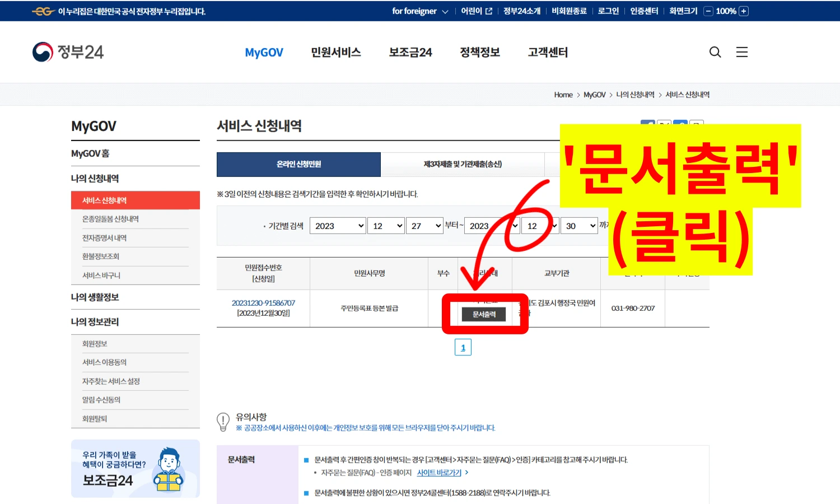Open 회원정보 in sidebar
Screen dimensions: 840x504
95,344
